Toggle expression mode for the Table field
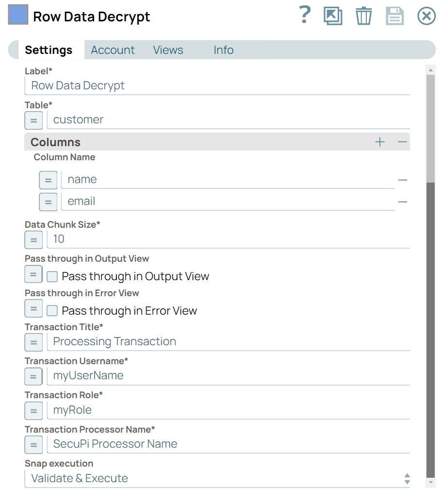 click(33, 120)
